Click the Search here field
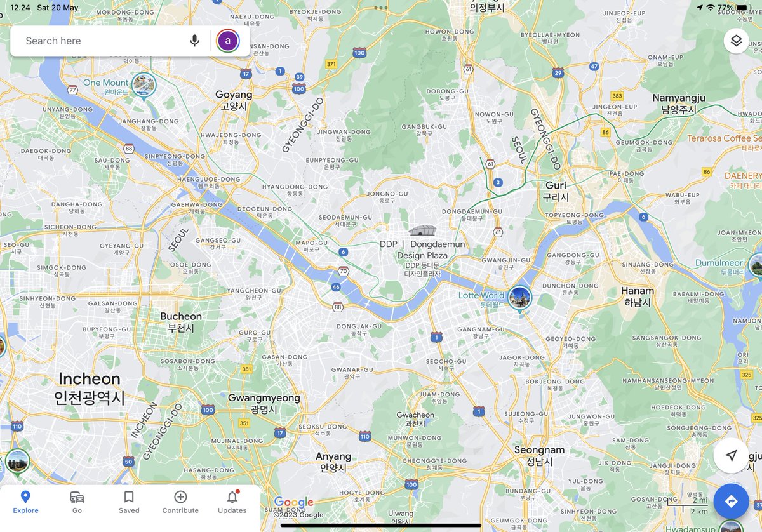 coord(102,41)
